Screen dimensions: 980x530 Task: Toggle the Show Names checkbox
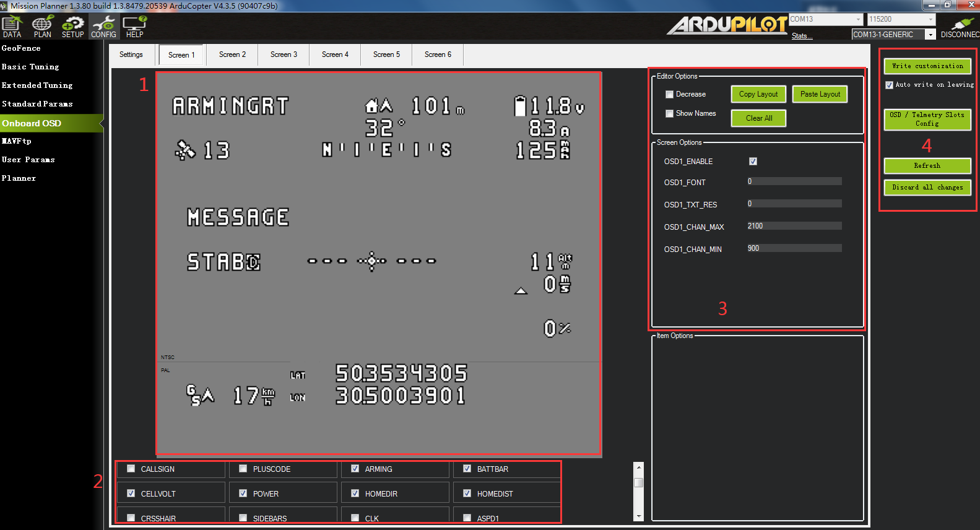[x=669, y=114]
